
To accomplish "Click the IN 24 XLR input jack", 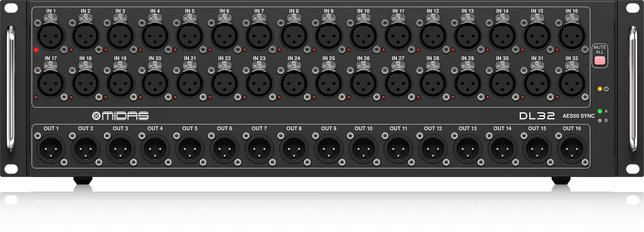I will 294,83.
